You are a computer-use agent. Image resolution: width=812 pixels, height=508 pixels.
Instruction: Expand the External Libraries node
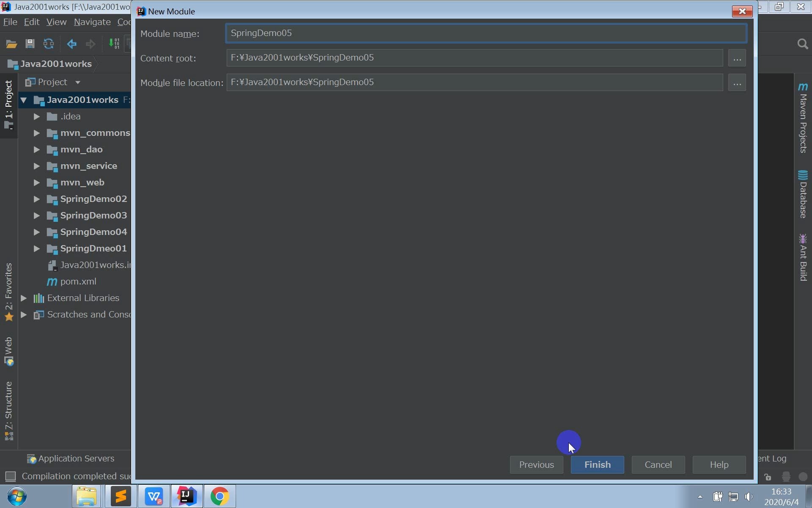coord(24,298)
